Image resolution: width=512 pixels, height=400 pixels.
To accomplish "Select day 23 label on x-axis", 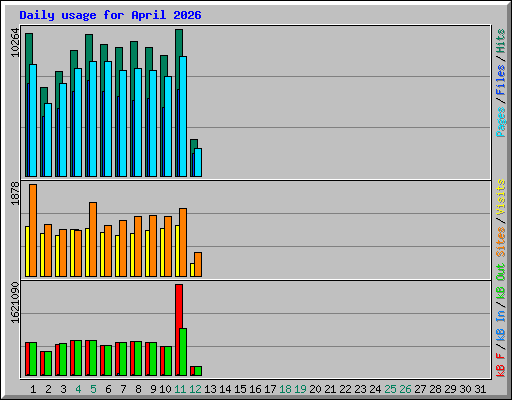I will pos(360,389).
